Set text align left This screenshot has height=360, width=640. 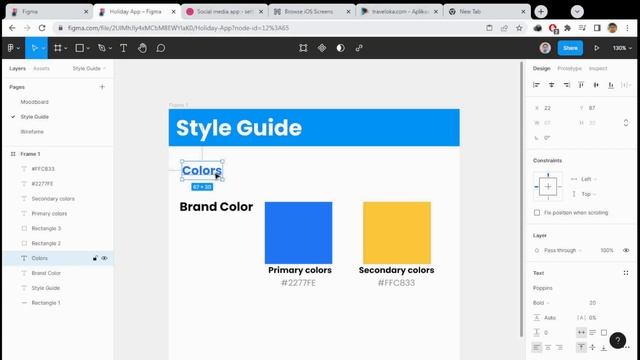[x=536, y=347]
